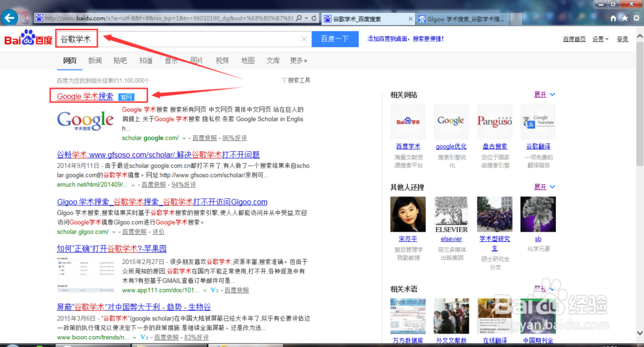Click 86%好评 rating link
This screenshot has height=347, width=644.
[x=234, y=138]
